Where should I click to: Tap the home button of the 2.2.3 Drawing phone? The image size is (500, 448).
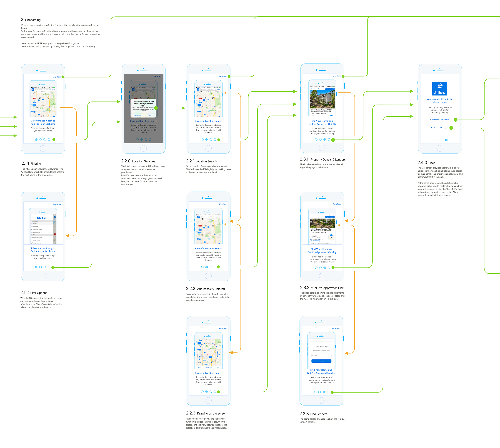pyautogui.click(x=208, y=400)
